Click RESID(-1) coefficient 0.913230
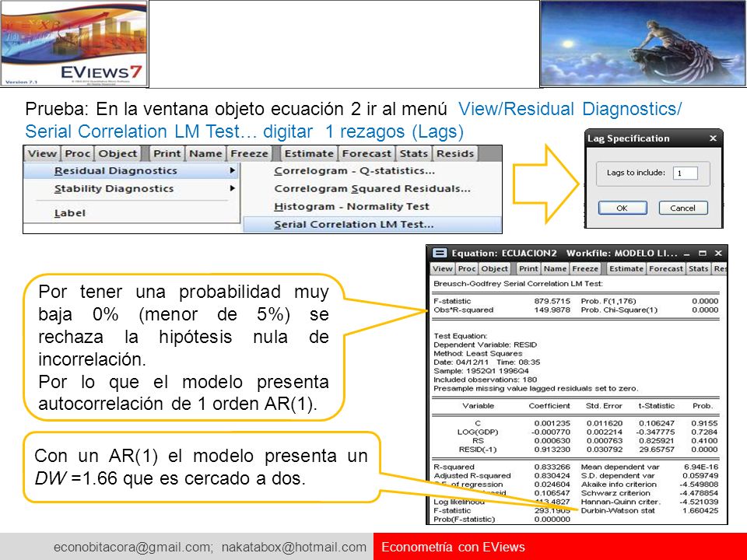 tap(552, 450)
